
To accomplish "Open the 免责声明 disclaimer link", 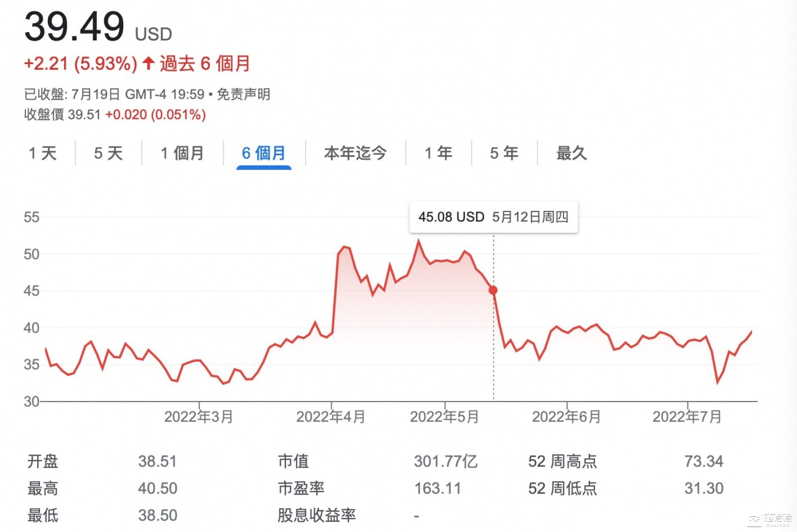I will (243, 94).
